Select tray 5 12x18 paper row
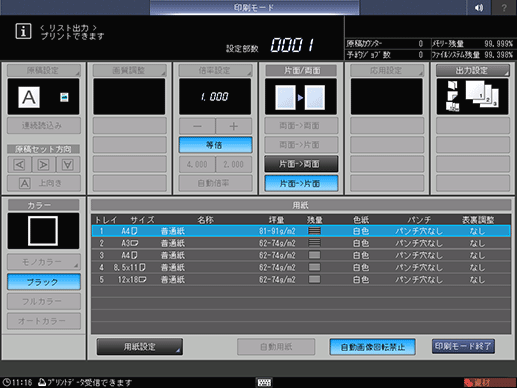Screen dimensions: 517x388 pos(301,279)
